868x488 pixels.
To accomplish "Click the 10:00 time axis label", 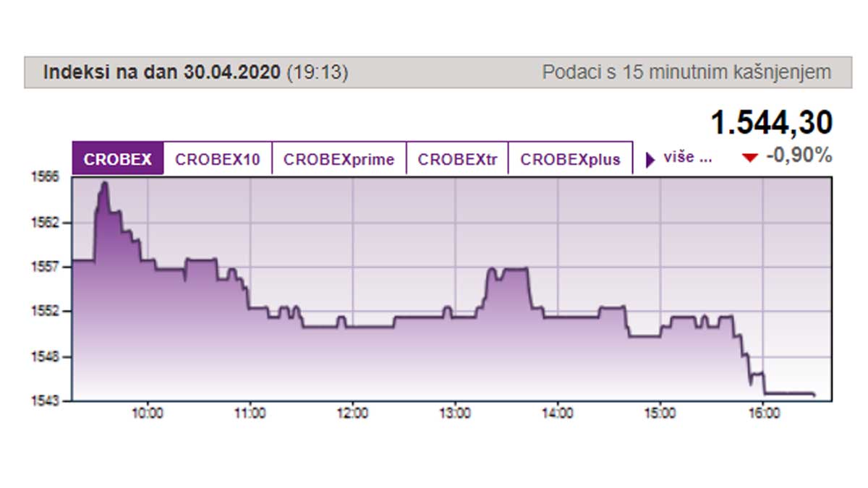I will point(148,414).
